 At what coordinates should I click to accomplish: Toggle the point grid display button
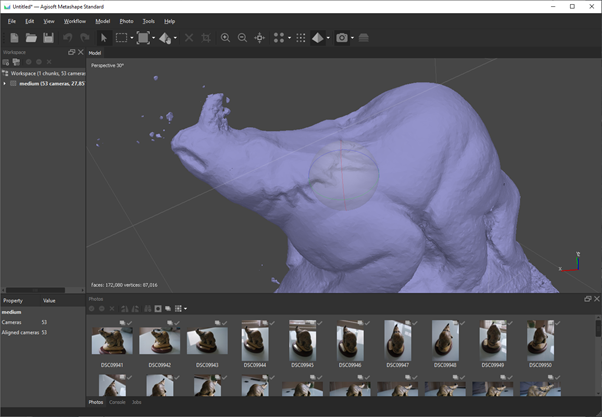point(301,38)
